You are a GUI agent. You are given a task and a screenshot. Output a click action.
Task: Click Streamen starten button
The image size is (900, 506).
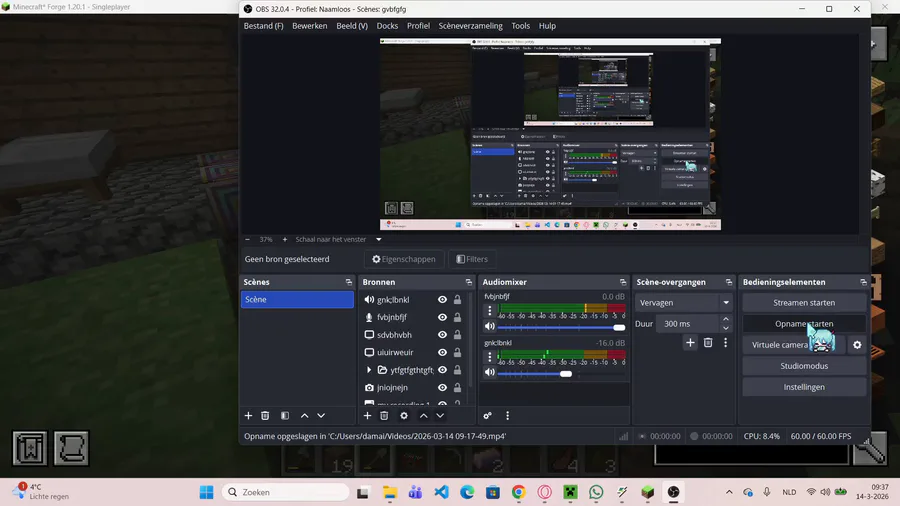point(804,302)
